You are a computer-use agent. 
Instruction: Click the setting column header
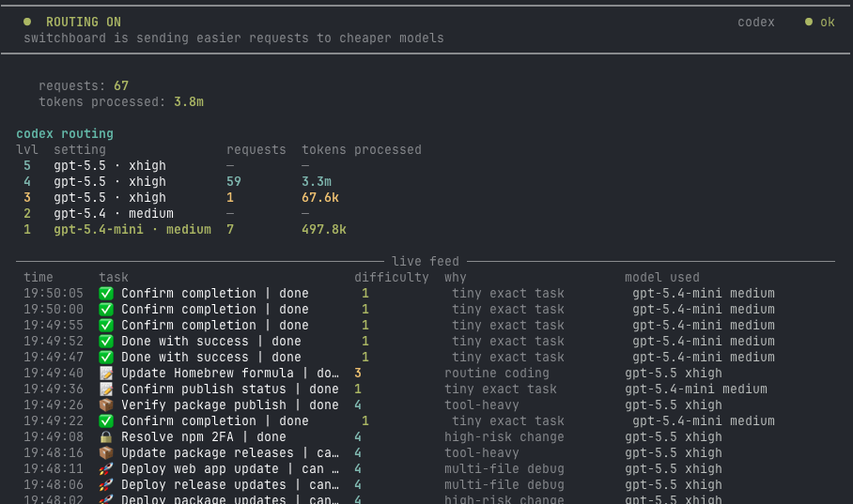80,150
